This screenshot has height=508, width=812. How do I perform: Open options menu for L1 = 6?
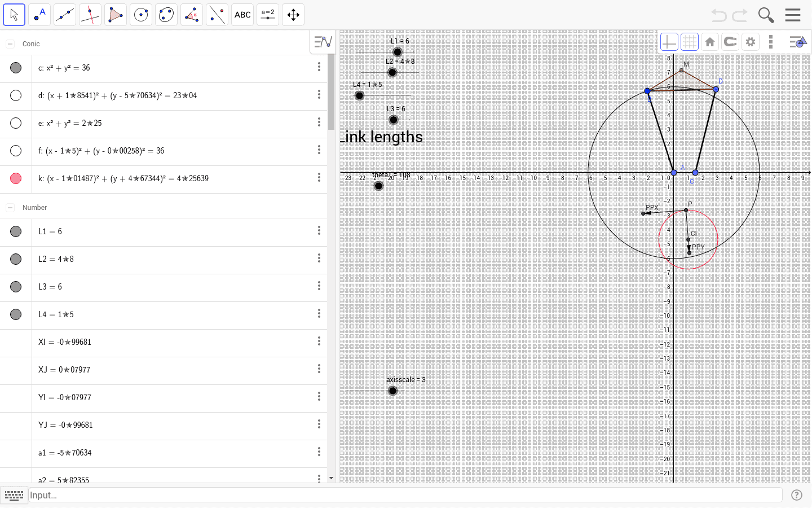[x=319, y=231]
